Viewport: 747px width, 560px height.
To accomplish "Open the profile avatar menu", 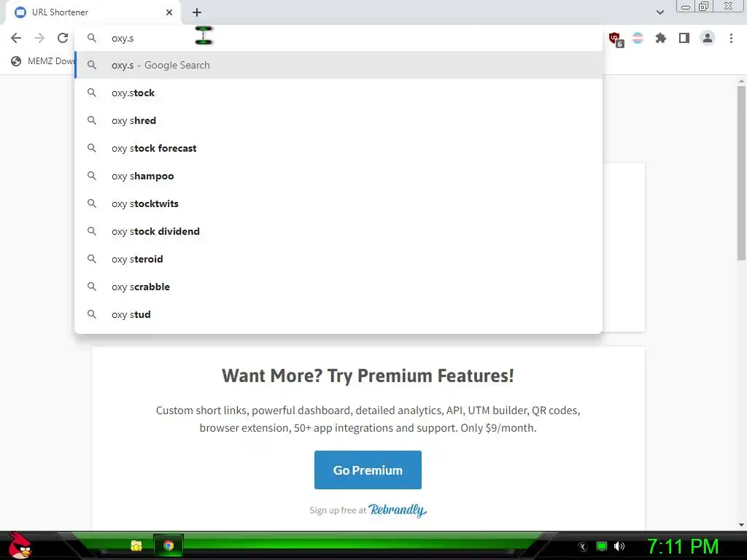I will [x=708, y=38].
